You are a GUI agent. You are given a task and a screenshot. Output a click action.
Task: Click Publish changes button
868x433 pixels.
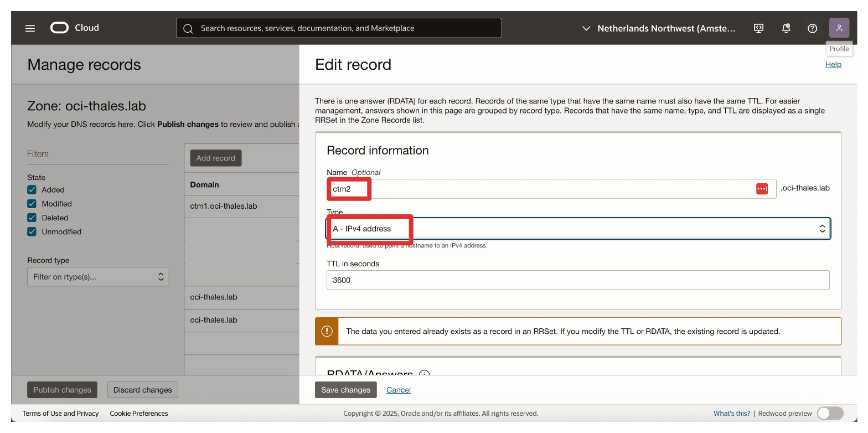(62, 390)
